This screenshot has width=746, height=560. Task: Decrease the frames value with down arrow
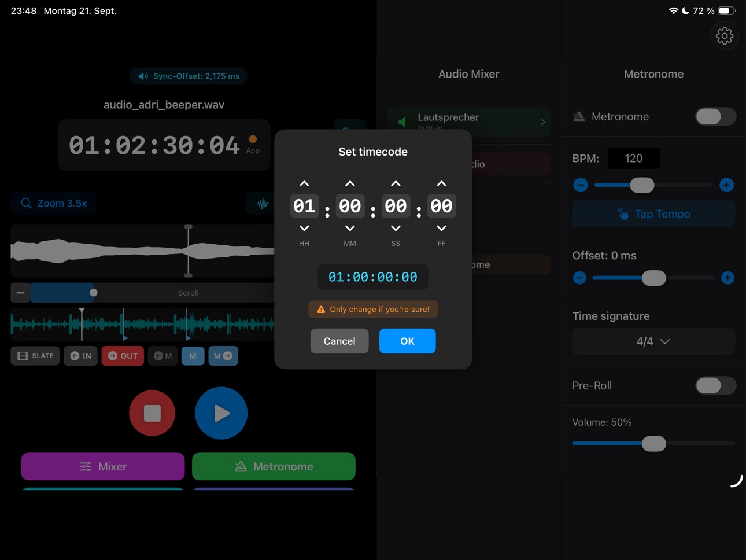441,228
